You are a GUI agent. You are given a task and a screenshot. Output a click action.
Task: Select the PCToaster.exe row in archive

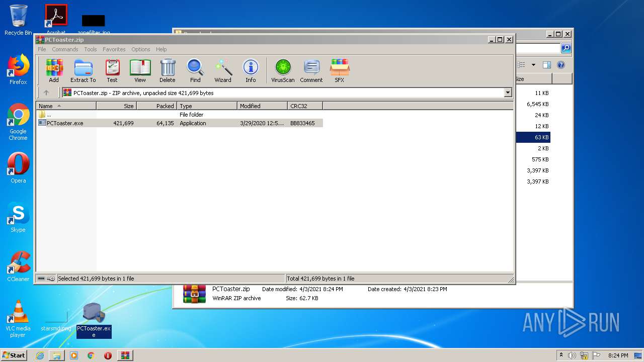[x=180, y=123]
